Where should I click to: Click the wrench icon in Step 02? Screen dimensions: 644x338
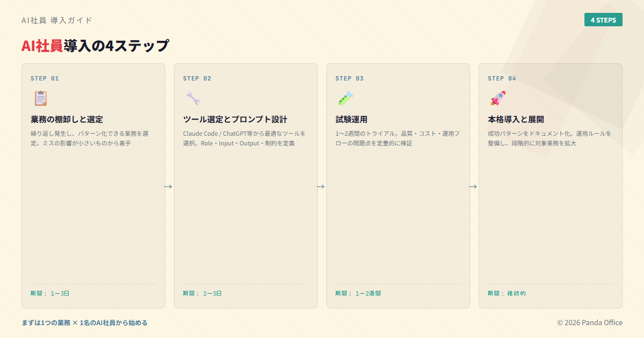[193, 98]
